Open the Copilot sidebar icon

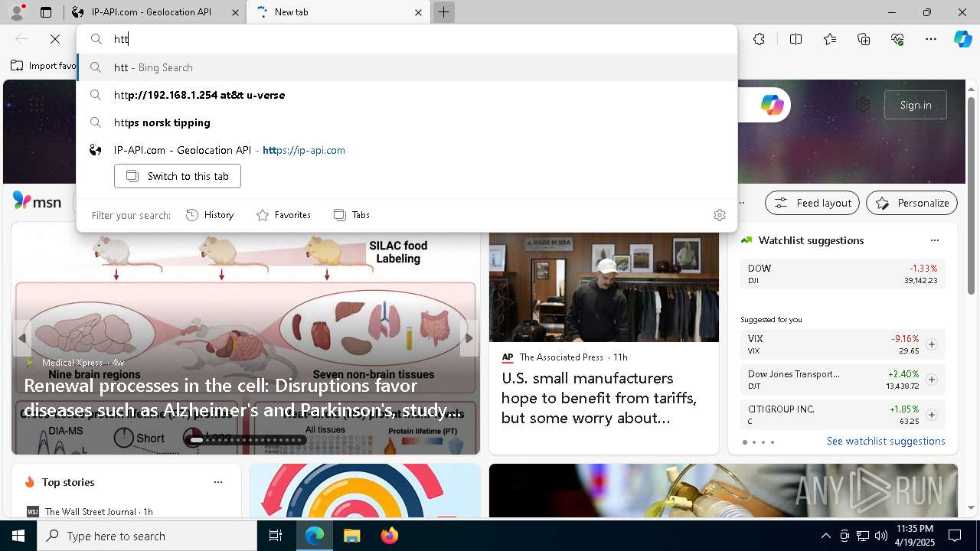962,39
